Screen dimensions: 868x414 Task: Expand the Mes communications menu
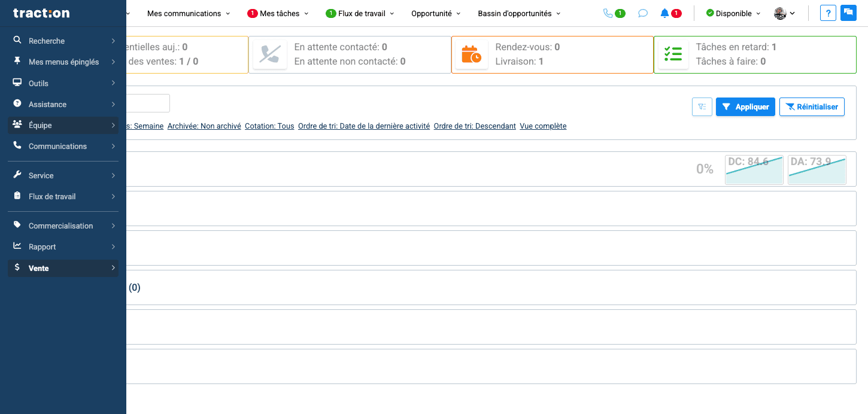189,13
